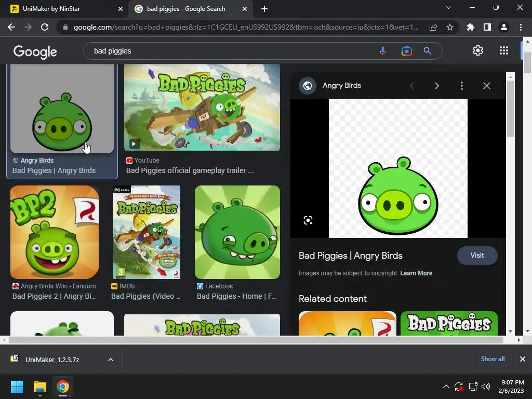Image resolution: width=532 pixels, height=399 pixels.
Task: Show the previous image in preview panel
Action: [x=412, y=86]
